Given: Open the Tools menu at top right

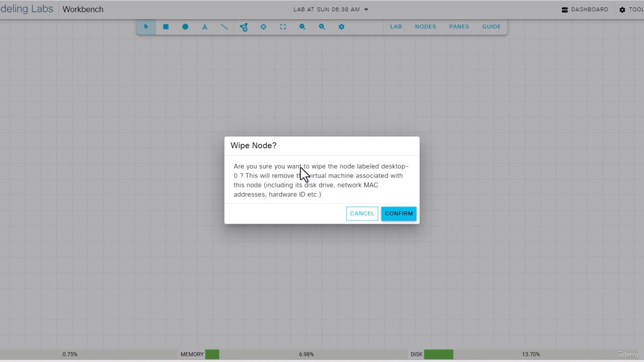Looking at the screenshot, I should tap(631, 10).
